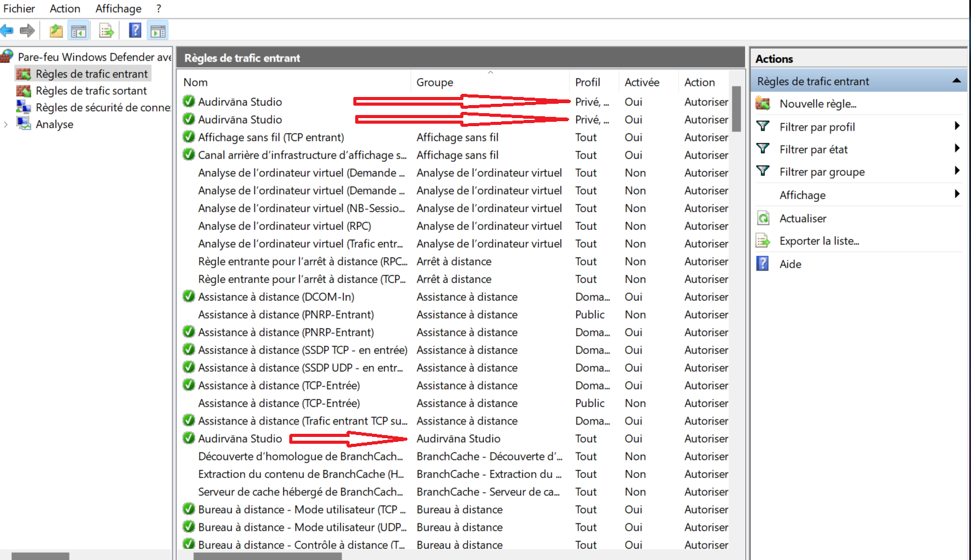This screenshot has width=971, height=560.
Task: Click green check icon of Affichage sans fil (TCP entrant)
Action: coord(188,137)
